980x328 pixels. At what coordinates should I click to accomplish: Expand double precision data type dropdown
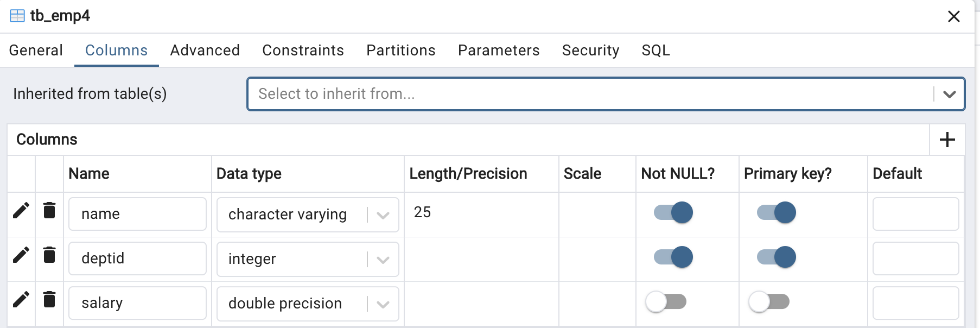point(383,304)
